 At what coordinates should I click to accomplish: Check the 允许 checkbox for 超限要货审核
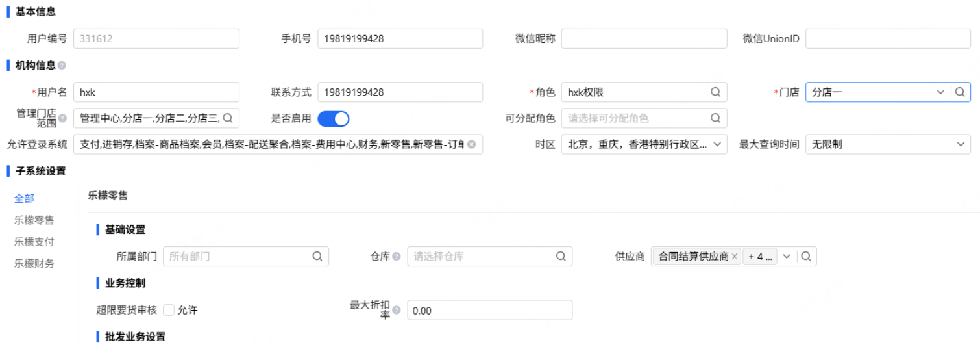click(169, 310)
